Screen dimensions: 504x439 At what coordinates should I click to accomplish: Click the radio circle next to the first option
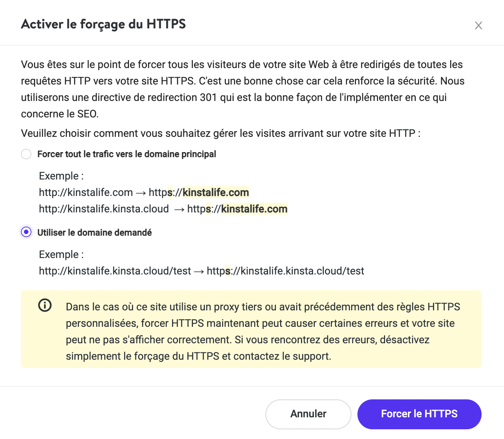(x=26, y=154)
